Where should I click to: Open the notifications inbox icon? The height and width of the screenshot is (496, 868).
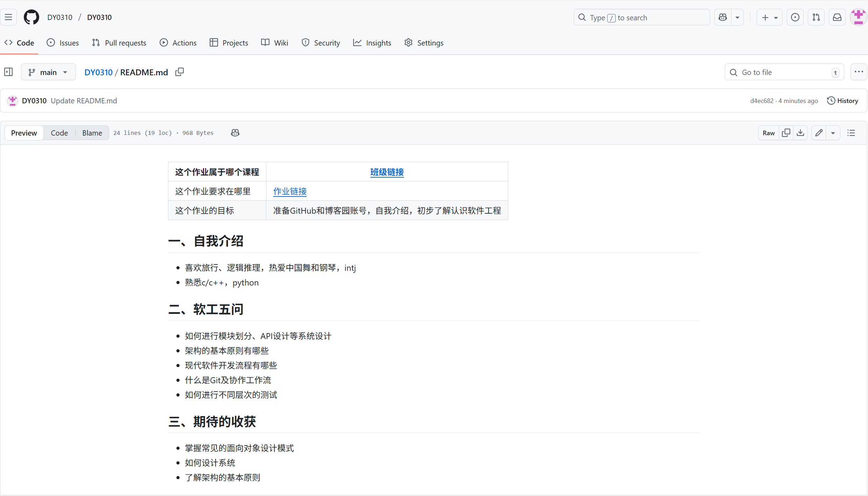click(x=837, y=18)
